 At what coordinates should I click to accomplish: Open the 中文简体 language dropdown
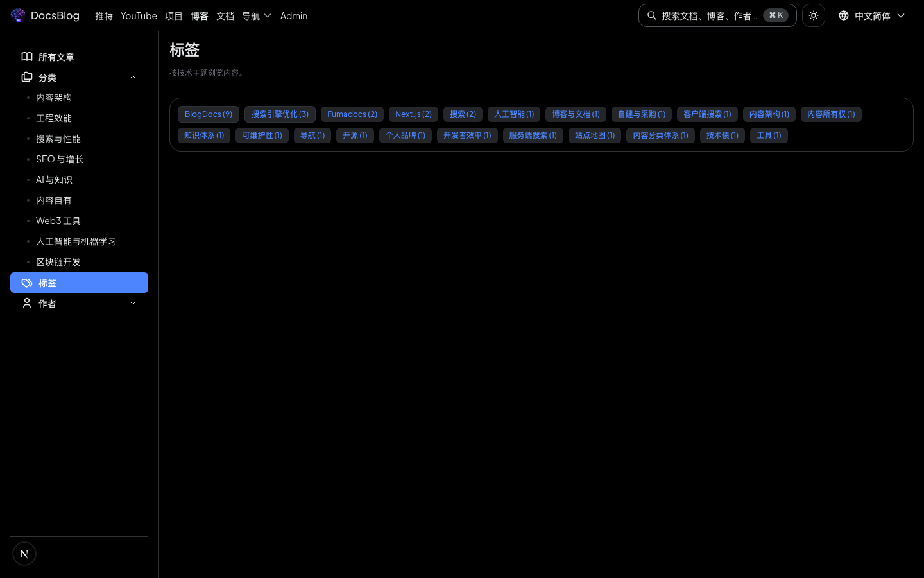[x=873, y=15]
